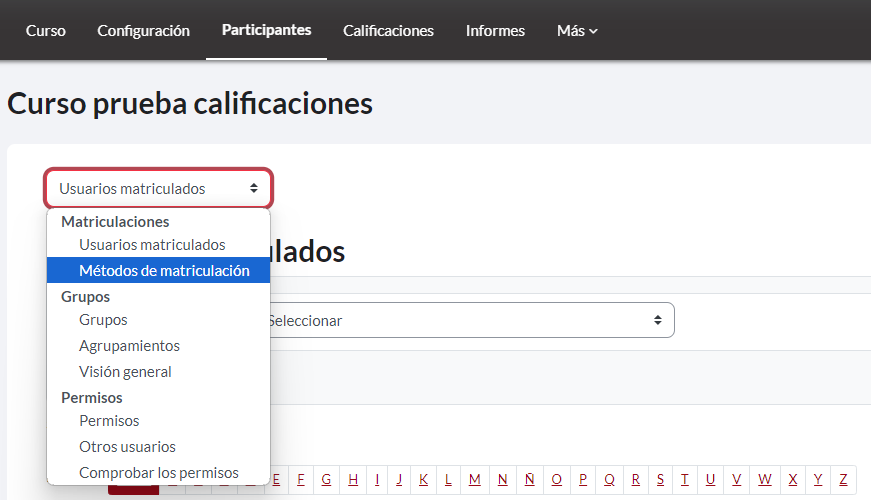Filter names by letter Ñ
The image size is (871, 500).
tap(529, 479)
